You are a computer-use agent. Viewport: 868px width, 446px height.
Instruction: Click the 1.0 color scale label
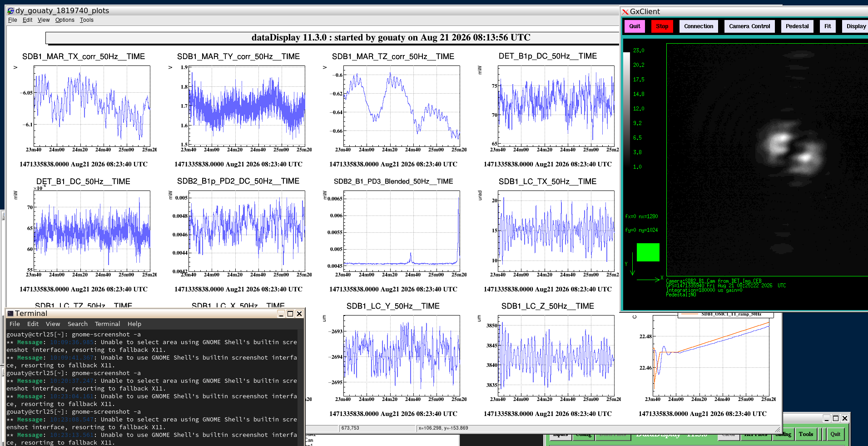pyautogui.click(x=637, y=167)
